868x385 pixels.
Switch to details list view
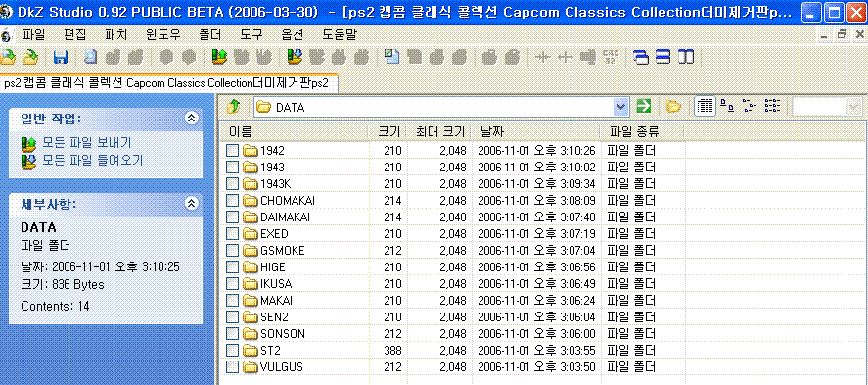click(x=705, y=107)
